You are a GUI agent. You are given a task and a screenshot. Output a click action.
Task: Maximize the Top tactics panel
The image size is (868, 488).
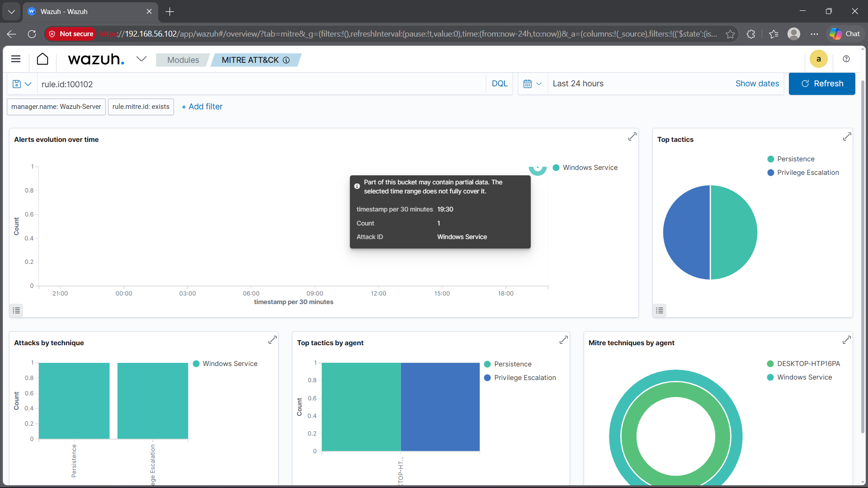[x=847, y=136]
